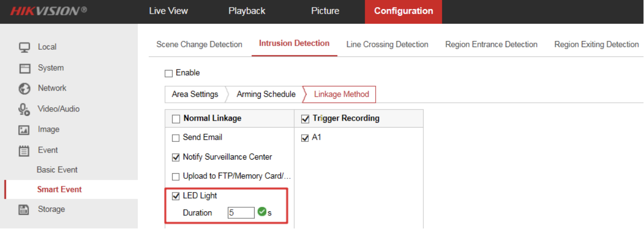
Task: Click the System icon in sidebar
Action: [x=24, y=68]
